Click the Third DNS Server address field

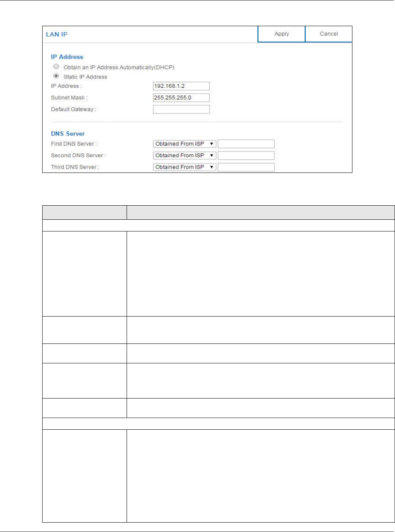[246, 167]
